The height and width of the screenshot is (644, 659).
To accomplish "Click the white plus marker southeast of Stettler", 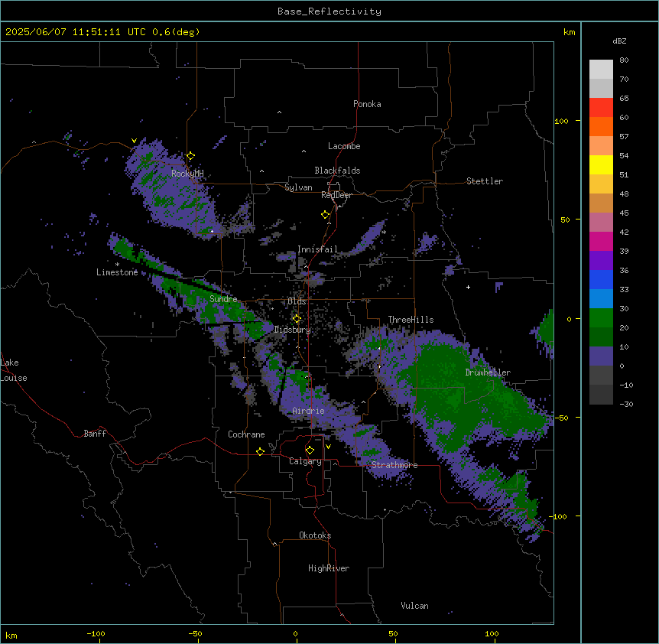I will point(468,287).
